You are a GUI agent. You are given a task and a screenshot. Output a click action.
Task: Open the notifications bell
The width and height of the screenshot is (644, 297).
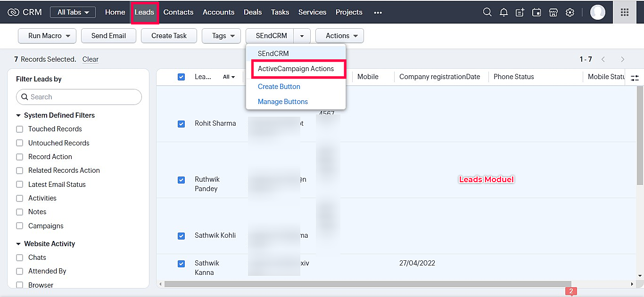tap(504, 12)
